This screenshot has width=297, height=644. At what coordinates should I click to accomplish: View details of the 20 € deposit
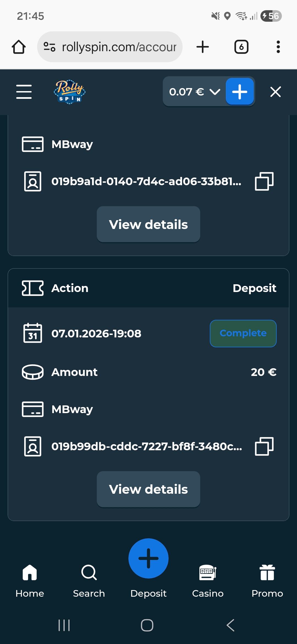pyautogui.click(x=148, y=489)
